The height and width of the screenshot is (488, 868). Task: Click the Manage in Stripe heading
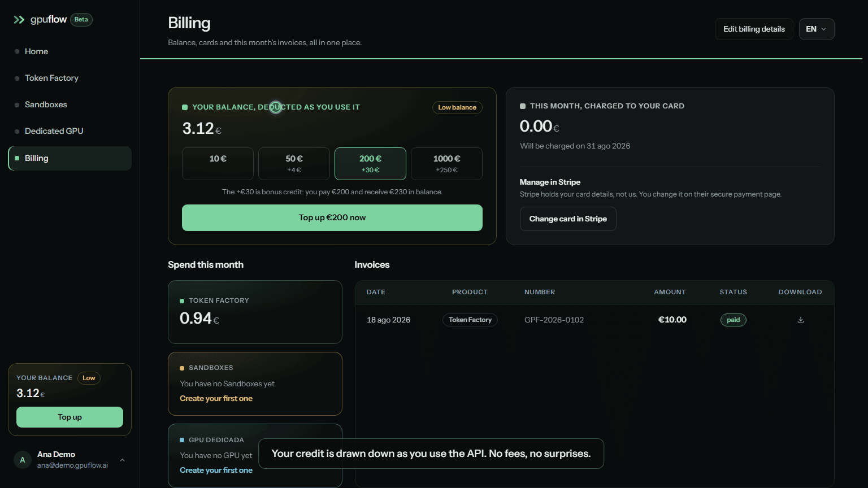click(x=550, y=182)
